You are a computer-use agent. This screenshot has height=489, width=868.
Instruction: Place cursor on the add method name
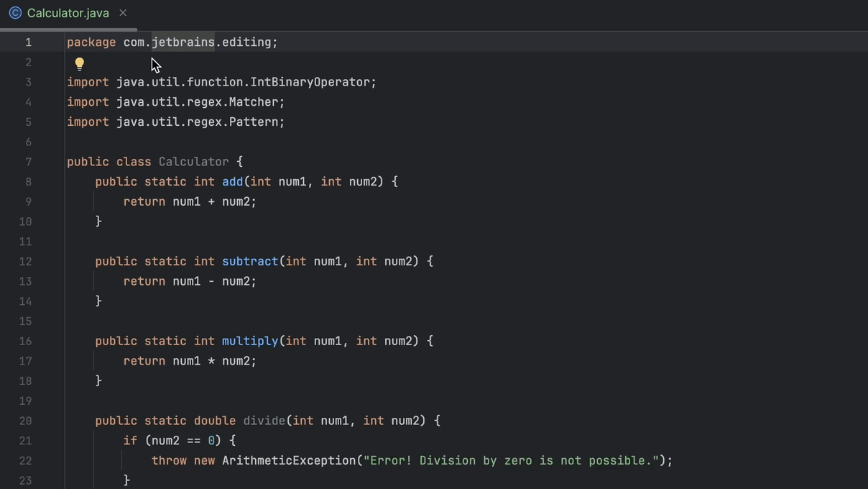[232, 181]
